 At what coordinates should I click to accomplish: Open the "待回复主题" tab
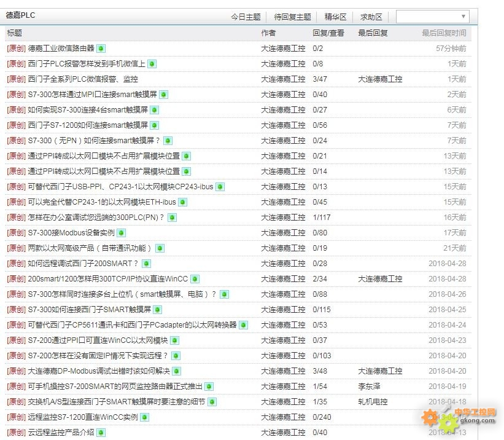[292, 17]
